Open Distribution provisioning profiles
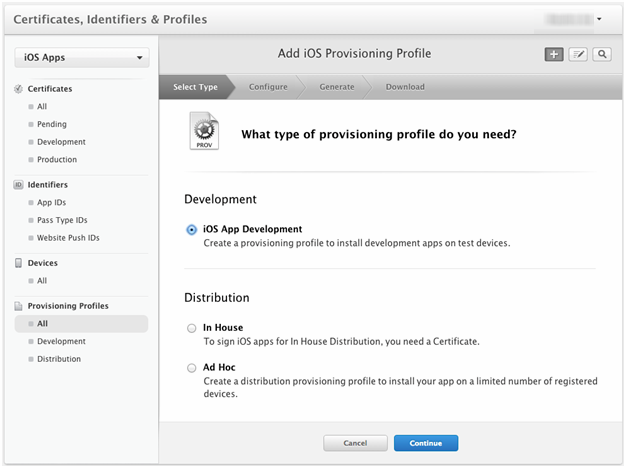Screen dimensions: 624x466 pos(59,359)
